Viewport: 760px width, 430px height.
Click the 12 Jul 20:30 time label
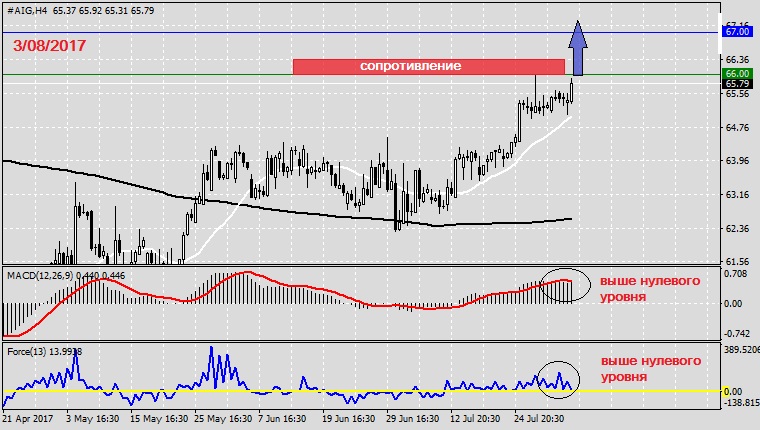coord(477,418)
